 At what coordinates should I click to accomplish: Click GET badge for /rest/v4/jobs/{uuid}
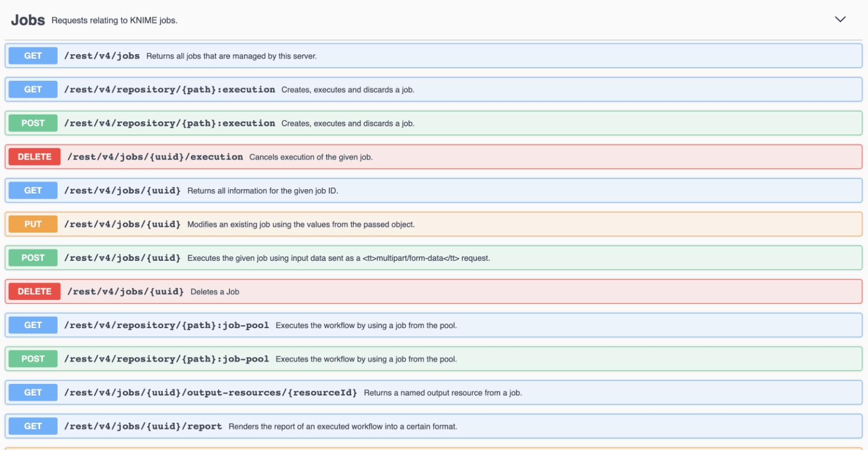coord(33,190)
